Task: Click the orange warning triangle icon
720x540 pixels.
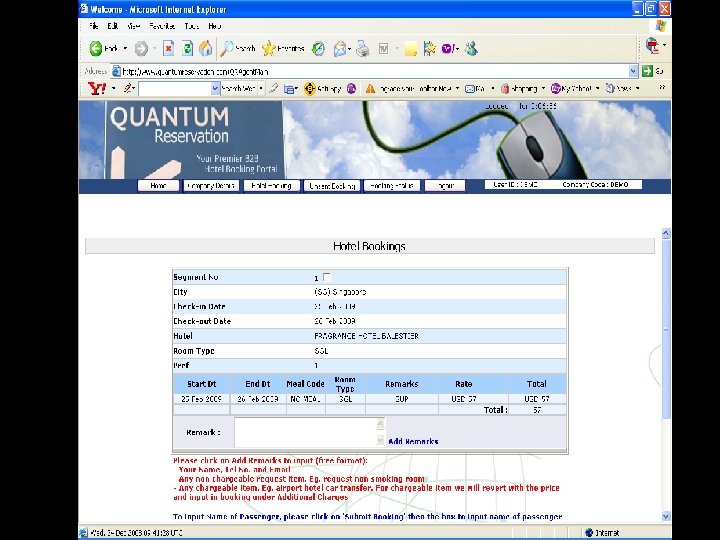Action: [x=370, y=89]
